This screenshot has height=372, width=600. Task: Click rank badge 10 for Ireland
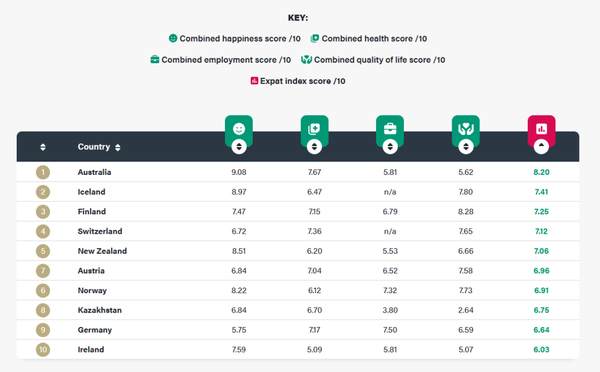43,349
